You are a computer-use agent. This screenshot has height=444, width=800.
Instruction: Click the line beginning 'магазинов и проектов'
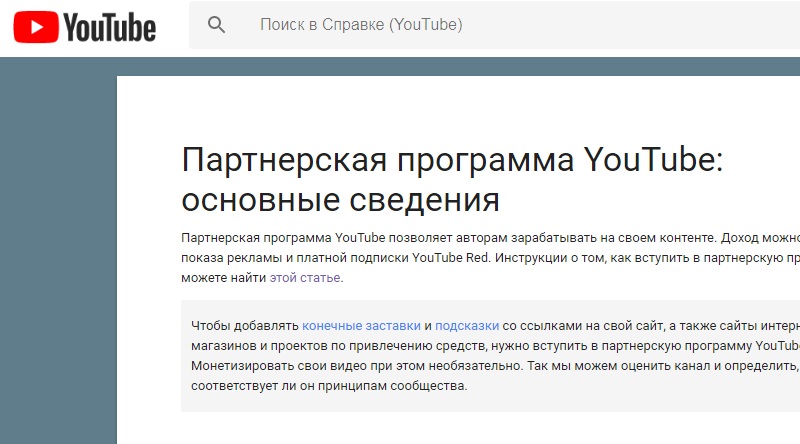pyautogui.click(x=495, y=346)
